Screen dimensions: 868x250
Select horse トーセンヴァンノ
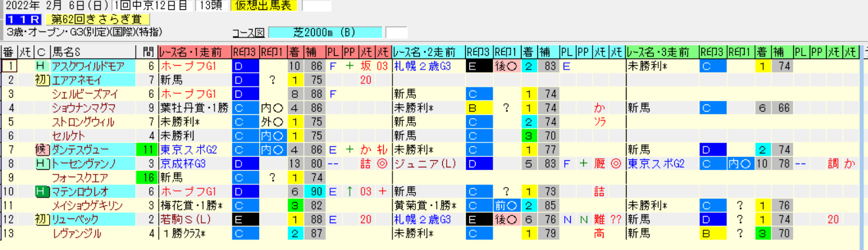[83, 163]
